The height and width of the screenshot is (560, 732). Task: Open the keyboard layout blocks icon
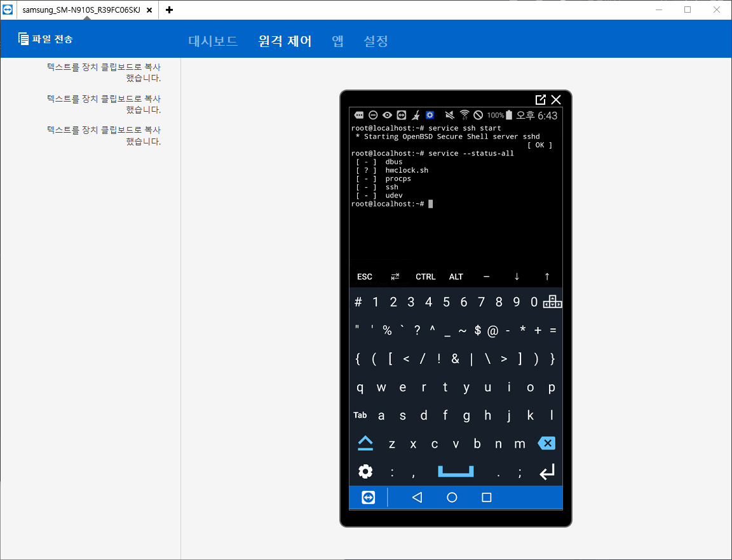click(553, 302)
